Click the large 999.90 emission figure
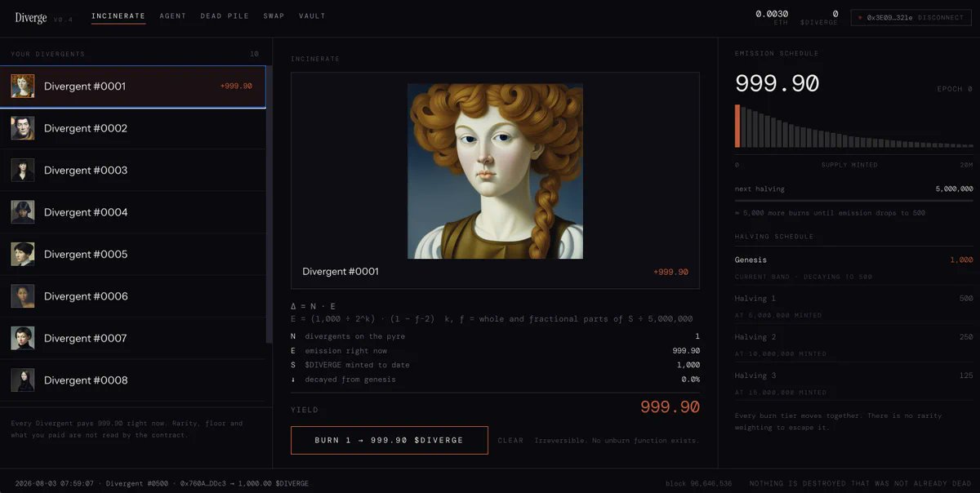 point(777,83)
